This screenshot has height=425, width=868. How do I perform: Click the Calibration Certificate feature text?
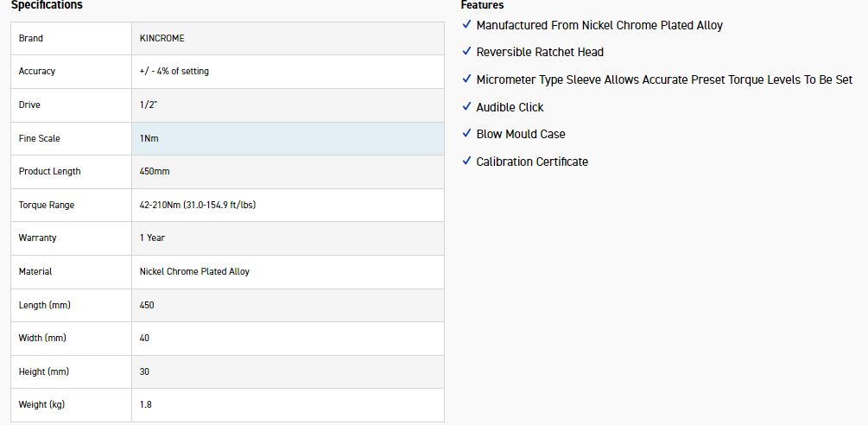tap(532, 162)
